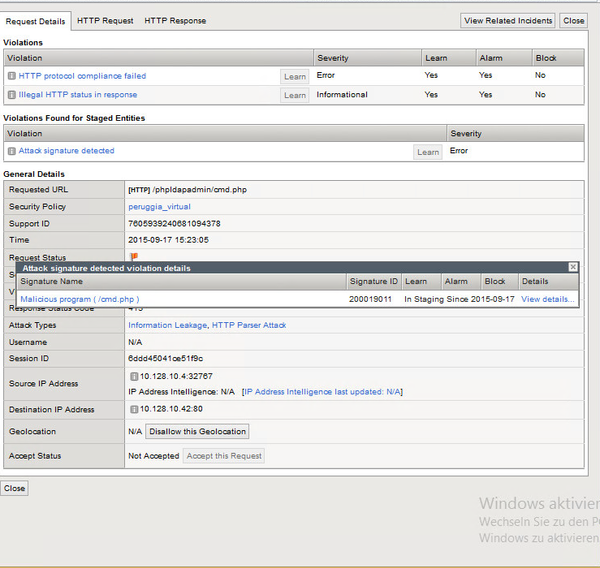Click the Destination IP Address info icon
600x568 pixels.
click(133, 409)
